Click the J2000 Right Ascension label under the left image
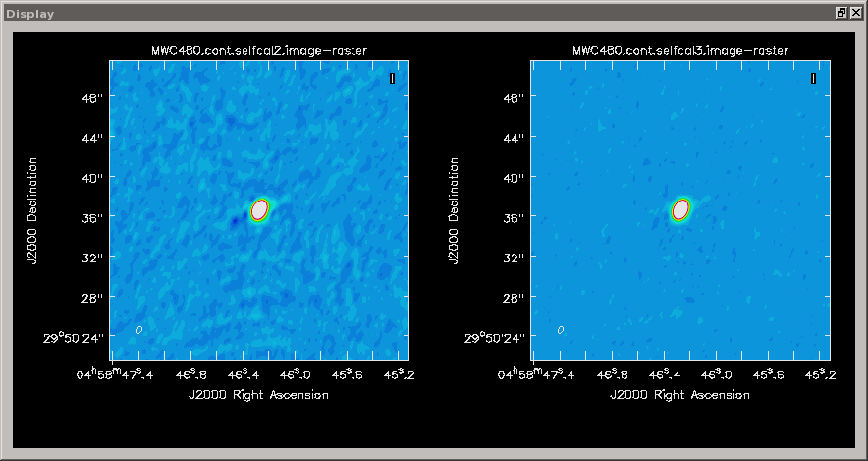868x461 pixels. (259, 394)
